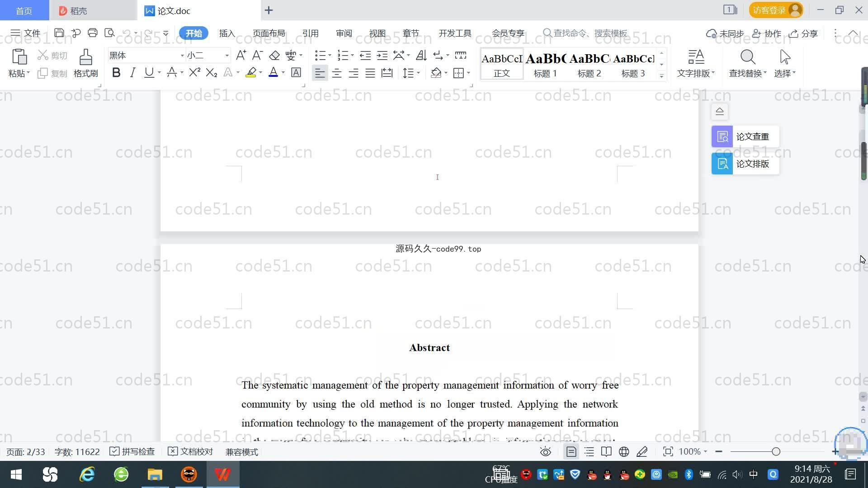Click distributed alignment icon

coord(387,73)
